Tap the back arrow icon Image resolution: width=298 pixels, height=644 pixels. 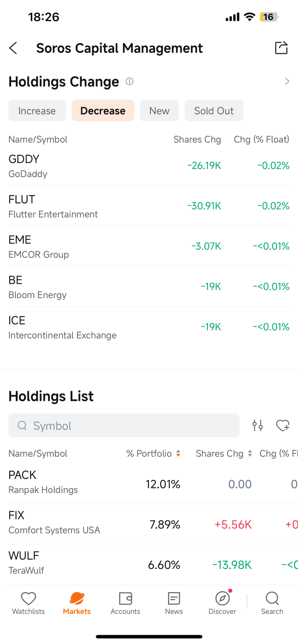pyautogui.click(x=13, y=48)
